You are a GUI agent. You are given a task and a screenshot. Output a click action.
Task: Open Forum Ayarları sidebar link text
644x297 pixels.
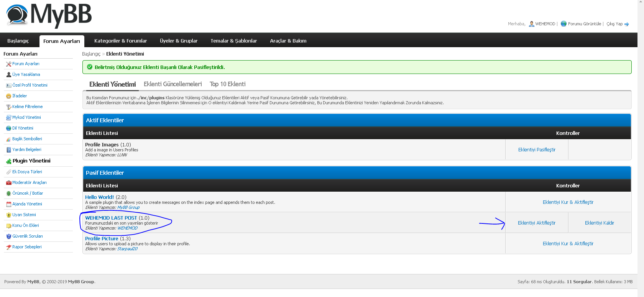pos(26,64)
